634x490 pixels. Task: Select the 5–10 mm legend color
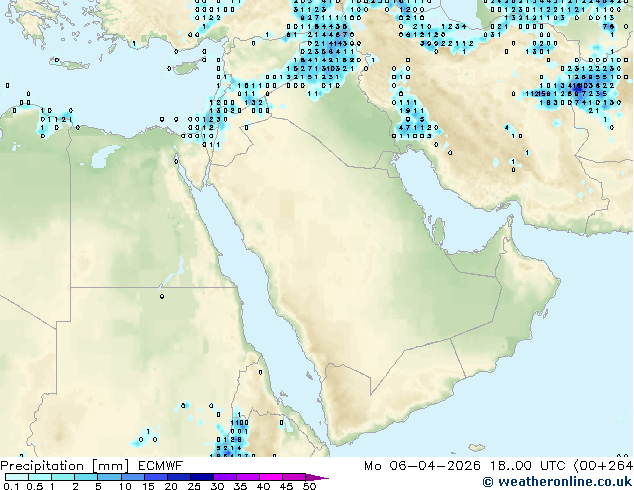pos(109,477)
